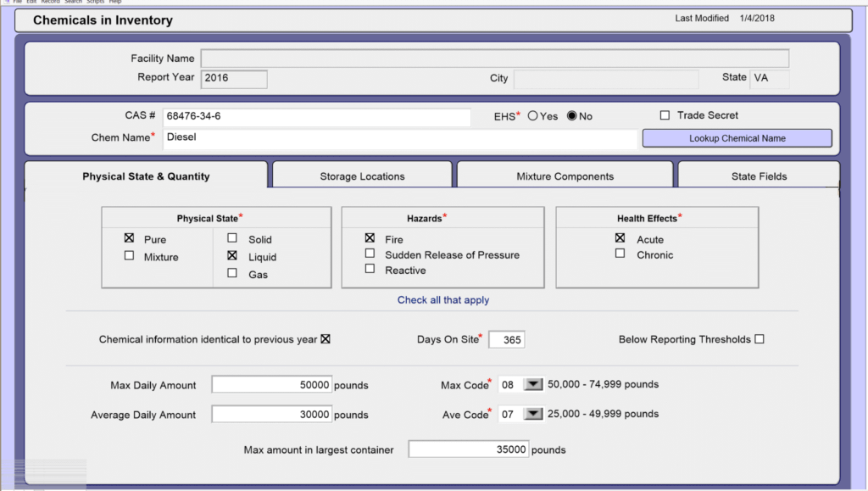Check the Trade Secret checkbox
The height and width of the screenshot is (491, 868).
665,115
